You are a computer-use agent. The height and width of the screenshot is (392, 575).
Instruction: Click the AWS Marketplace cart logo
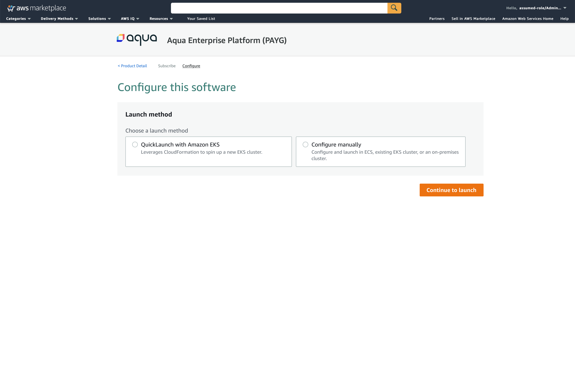tap(11, 8)
